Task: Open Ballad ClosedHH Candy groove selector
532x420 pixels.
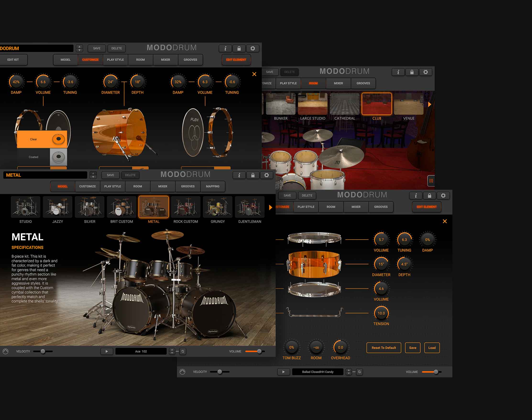Action: tap(318, 372)
